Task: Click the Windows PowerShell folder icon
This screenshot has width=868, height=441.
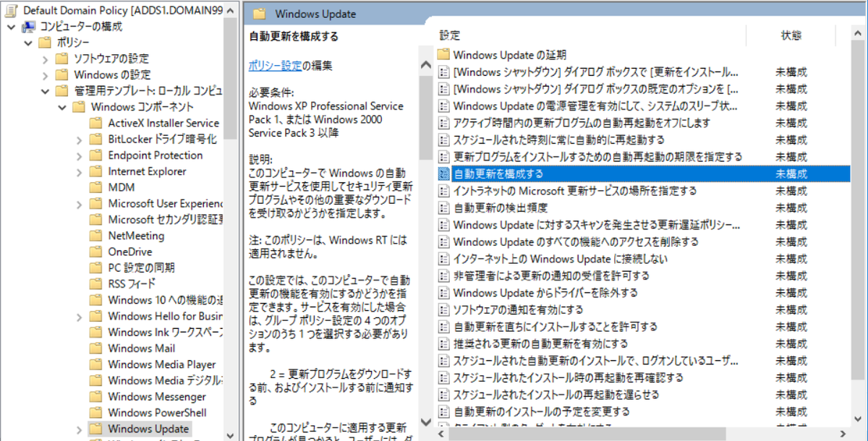Action: pyautogui.click(x=95, y=413)
